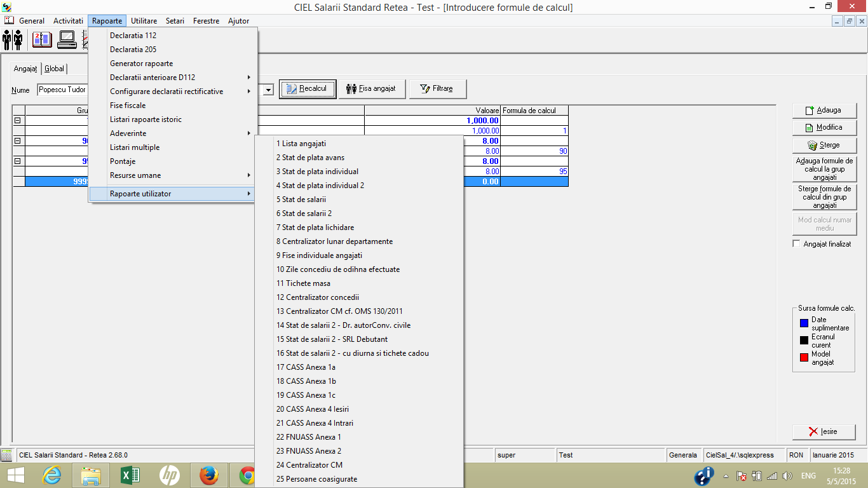
Task: Open Generator rapoarte
Action: pyautogui.click(x=173, y=64)
